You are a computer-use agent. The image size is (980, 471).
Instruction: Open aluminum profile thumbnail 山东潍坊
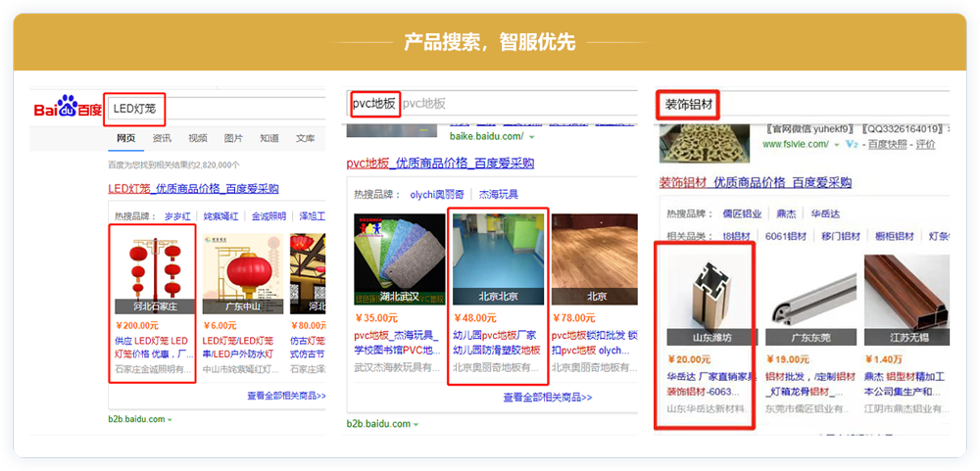pyautogui.click(x=711, y=301)
